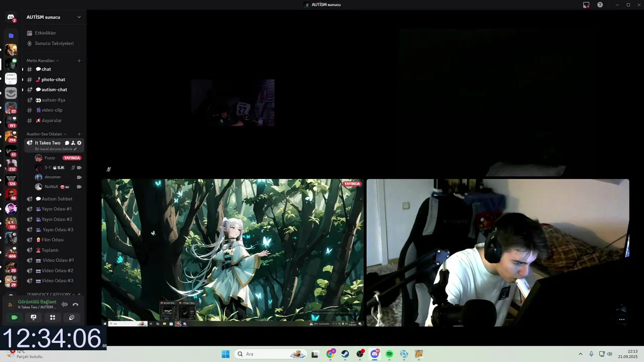Image resolution: width=644 pixels, height=362 pixels.
Task: Open It Takes Two voice channel chat
Action: coord(67,143)
